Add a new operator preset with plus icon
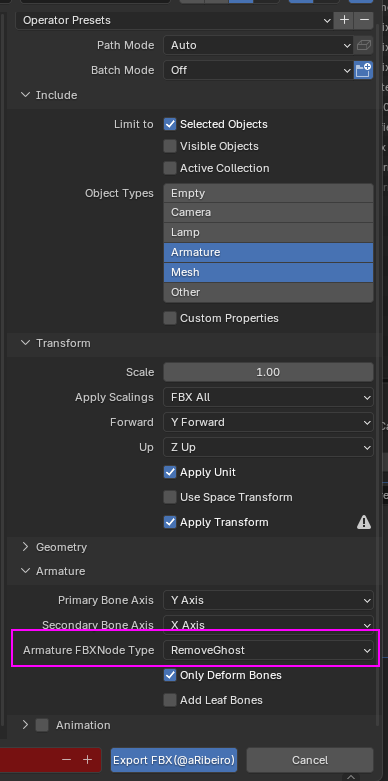Image resolution: width=388 pixels, height=781 pixels. coord(344,20)
